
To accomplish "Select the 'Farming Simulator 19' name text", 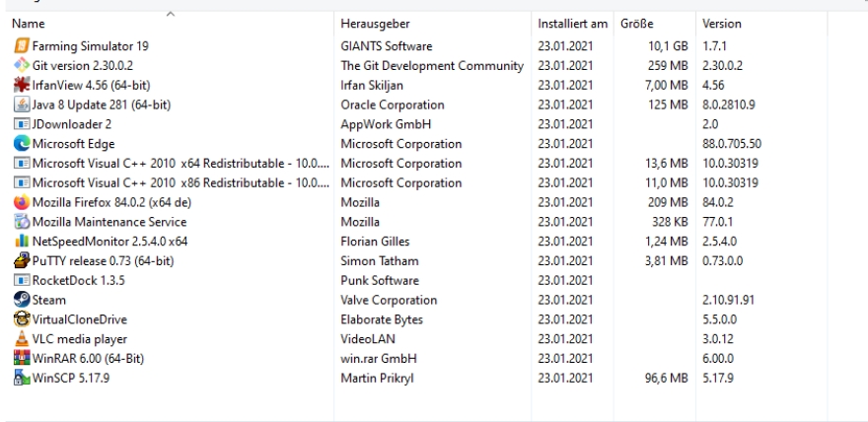I will [90, 46].
